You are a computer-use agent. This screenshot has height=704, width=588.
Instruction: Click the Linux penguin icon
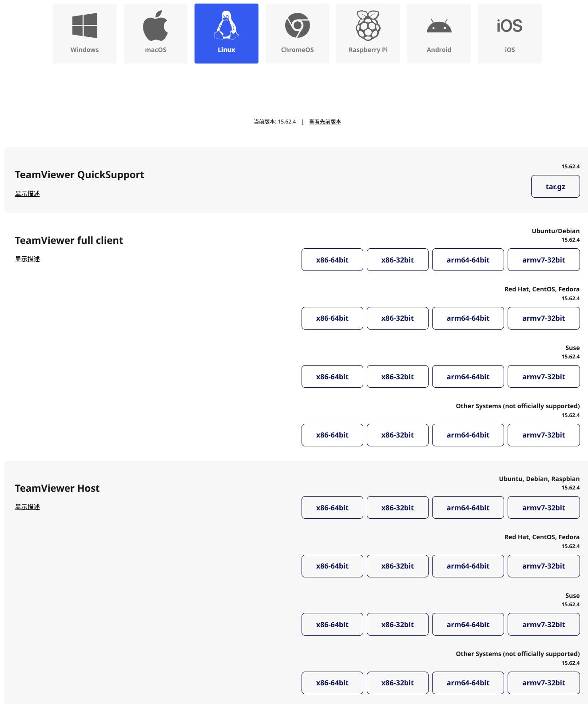pyautogui.click(x=226, y=26)
